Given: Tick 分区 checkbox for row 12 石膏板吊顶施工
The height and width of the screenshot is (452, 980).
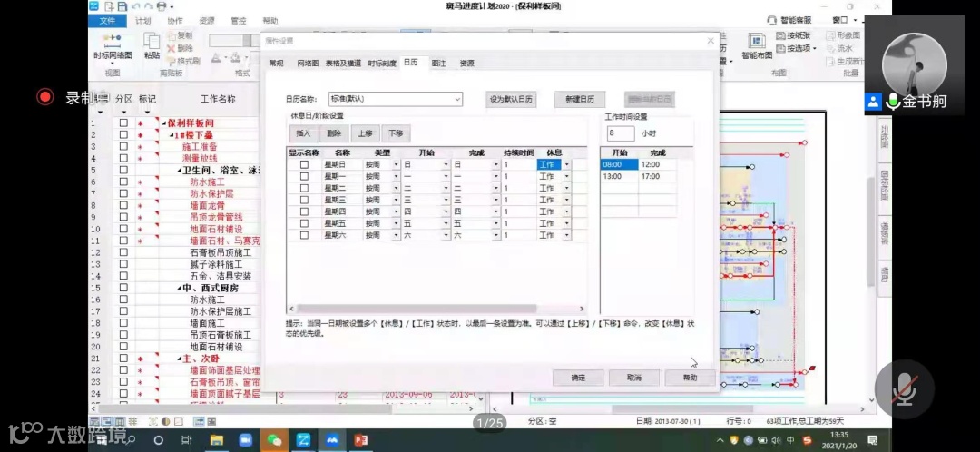Looking at the screenshot, I should [x=123, y=252].
